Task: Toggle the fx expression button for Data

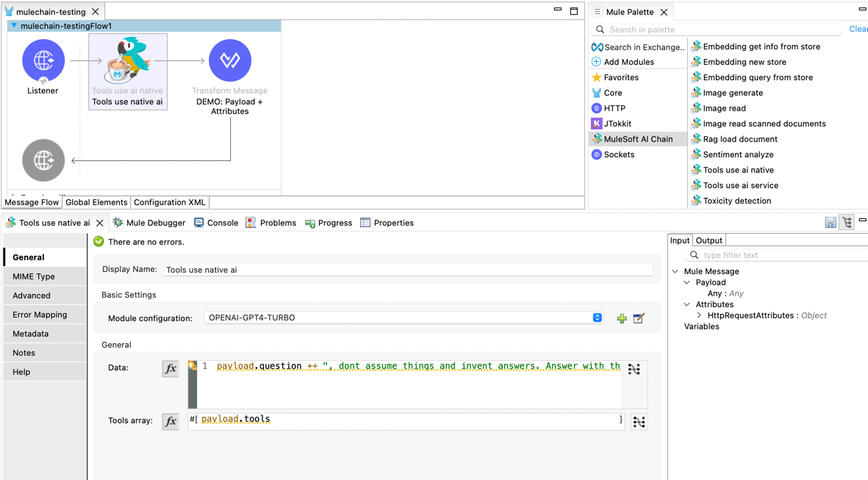Action: [171, 368]
